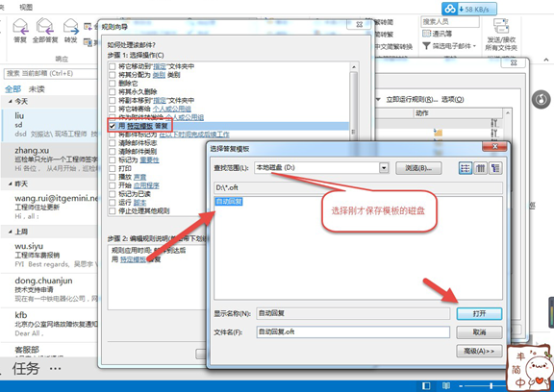
Task: Collapse the Today (今天) mail group
Action: [10, 102]
